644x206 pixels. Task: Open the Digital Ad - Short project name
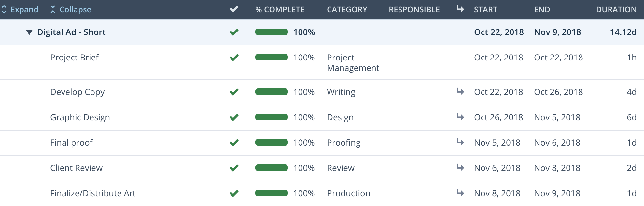pos(71,32)
